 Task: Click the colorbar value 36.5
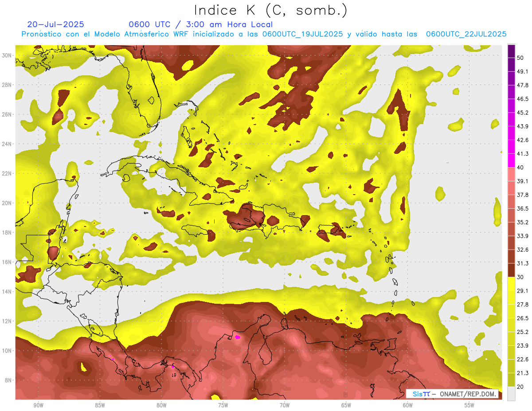(x=522, y=208)
